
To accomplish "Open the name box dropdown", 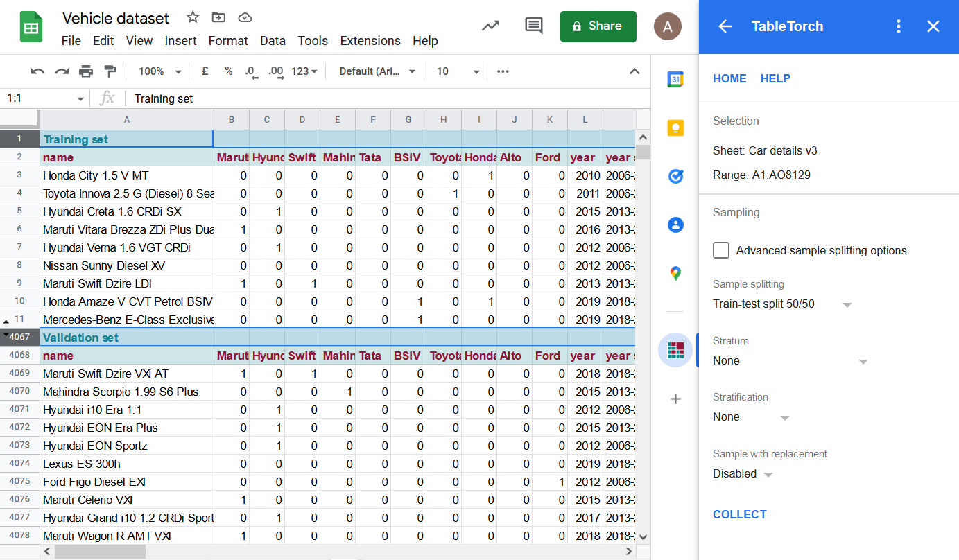I will (x=80, y=99).
